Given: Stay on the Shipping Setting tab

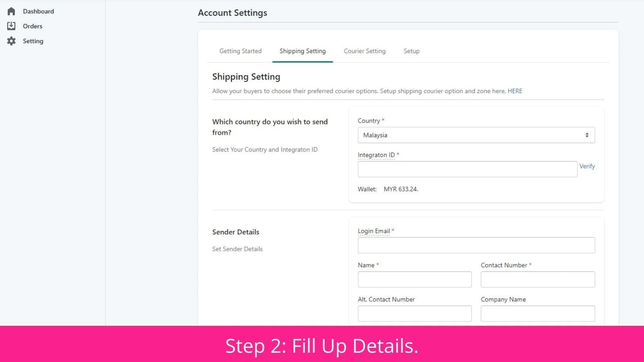Looking at the screenshot, I should (x=302, y=51).
